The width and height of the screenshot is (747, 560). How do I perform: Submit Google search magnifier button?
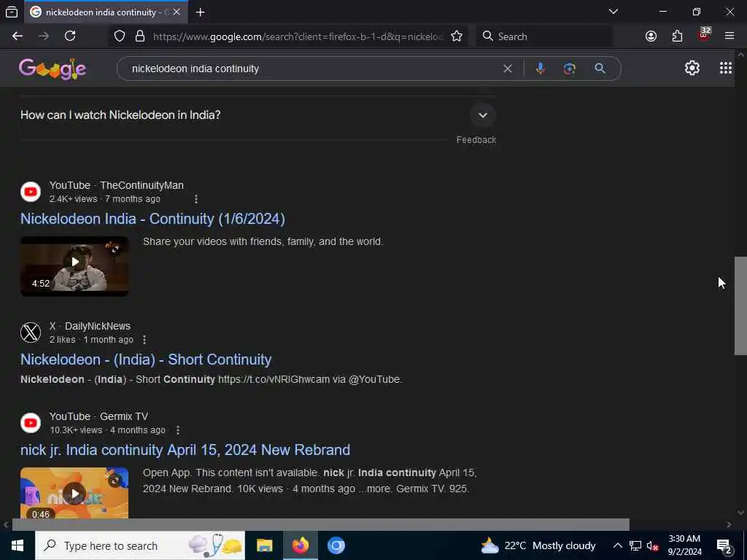(x=600, y=69)
